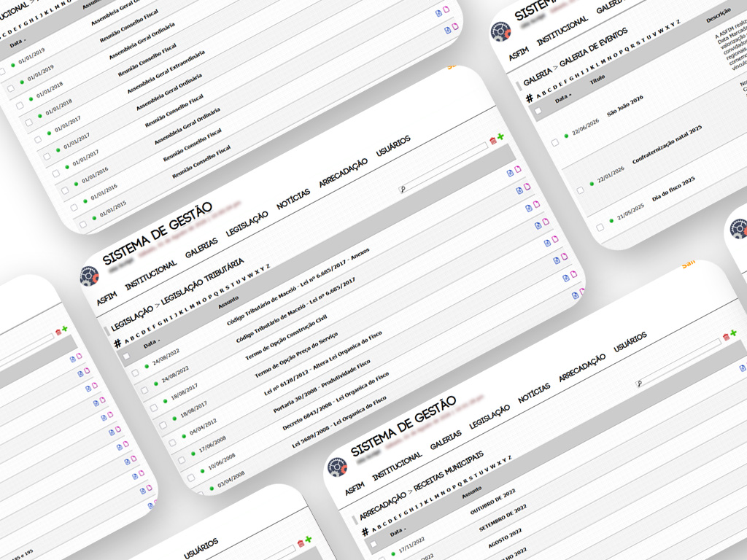
Task: Click ARRECADAÇÃO breadcrumb in Receitas Municipais screen
Action: click(382, 507)
